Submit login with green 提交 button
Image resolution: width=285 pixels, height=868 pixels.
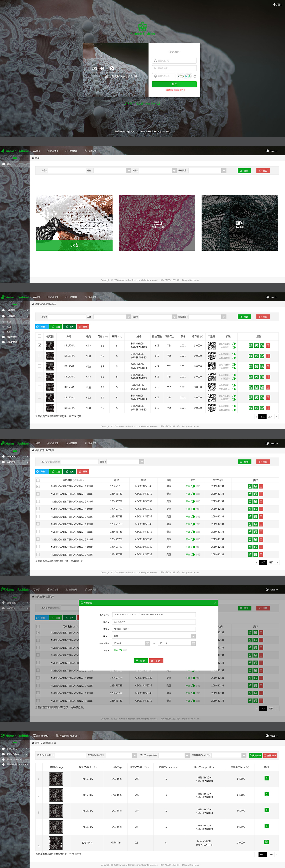174,84
